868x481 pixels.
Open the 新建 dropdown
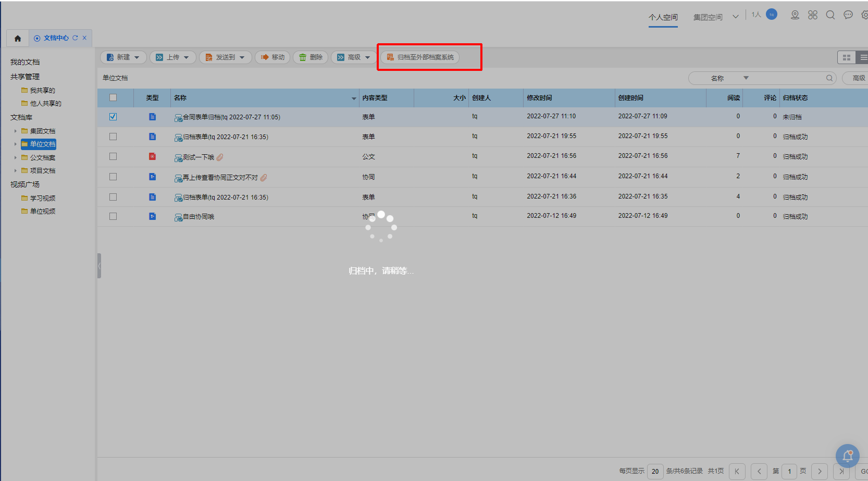123,57
